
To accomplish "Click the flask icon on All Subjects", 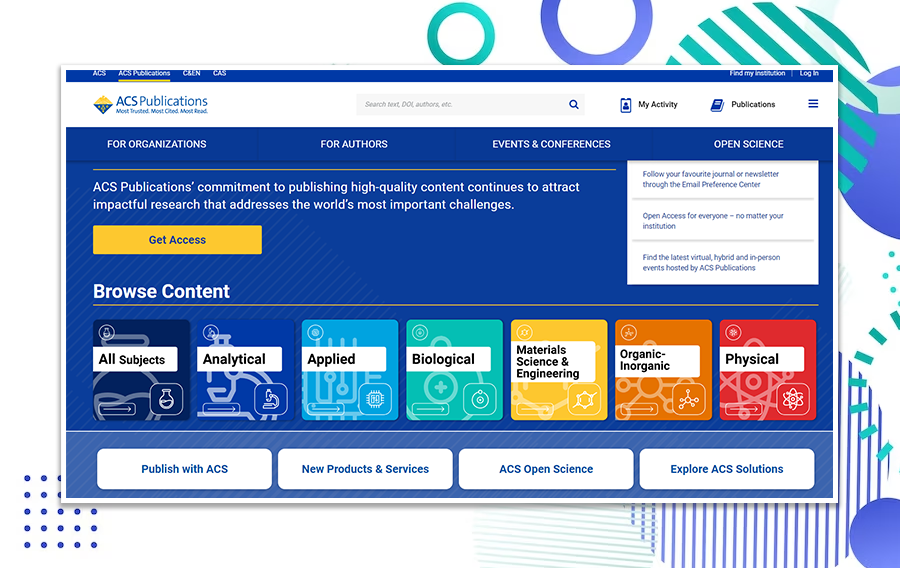I will (x=167, y=399).
